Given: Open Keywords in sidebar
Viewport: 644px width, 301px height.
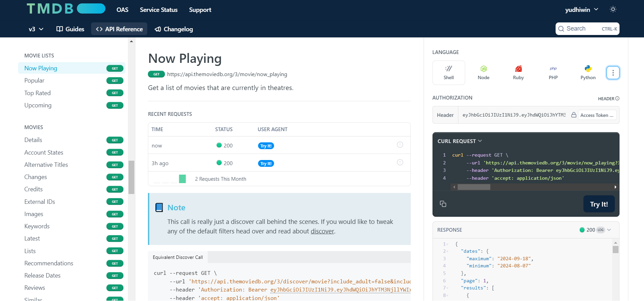Looking at the screenshot, I should [x=72, y=226].
